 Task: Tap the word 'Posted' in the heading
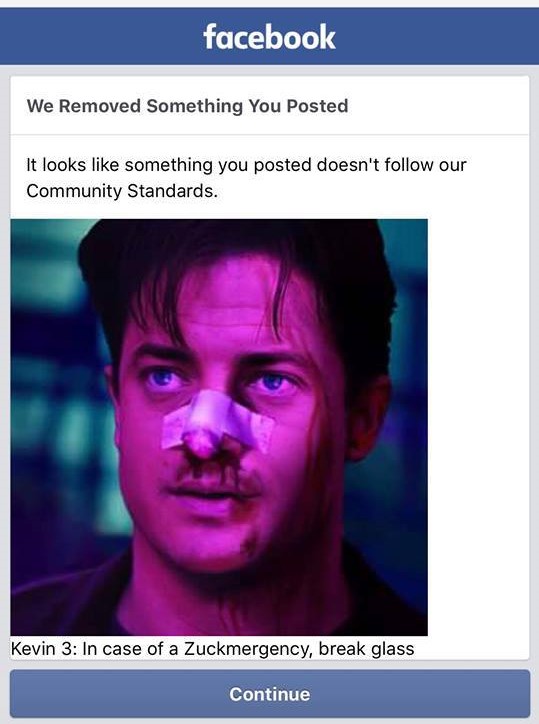coord(317,106)
